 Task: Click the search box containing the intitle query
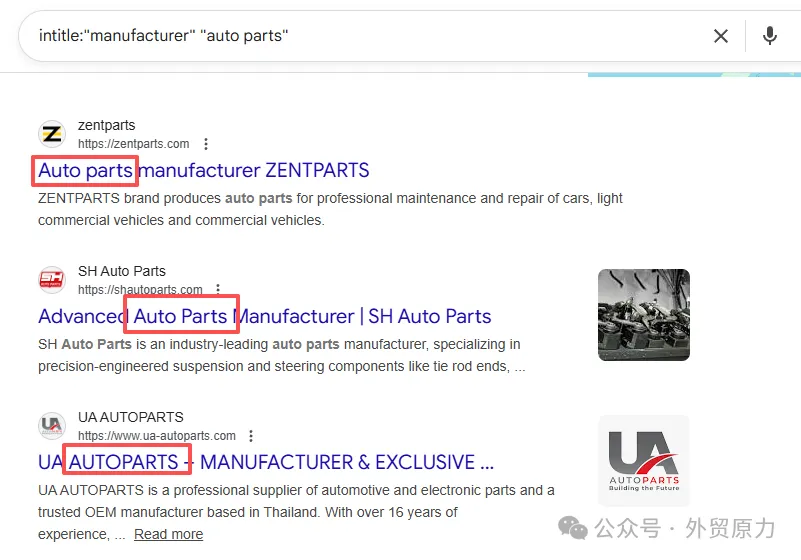[360, 36]
